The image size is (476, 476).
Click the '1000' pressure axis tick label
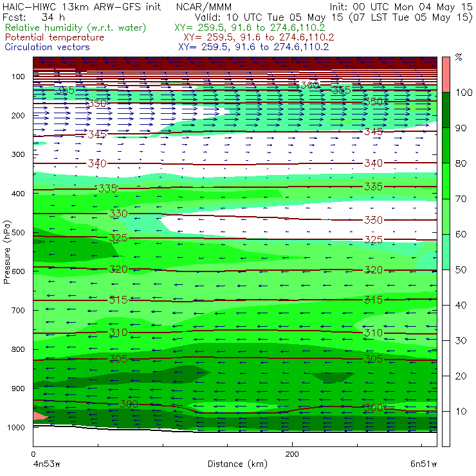tap(16, 427)
